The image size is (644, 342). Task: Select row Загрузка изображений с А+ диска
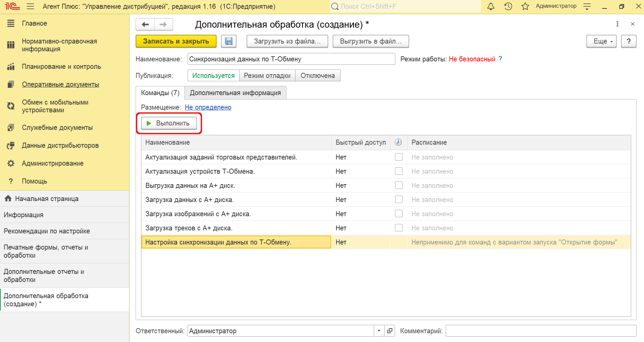point(386,214)
